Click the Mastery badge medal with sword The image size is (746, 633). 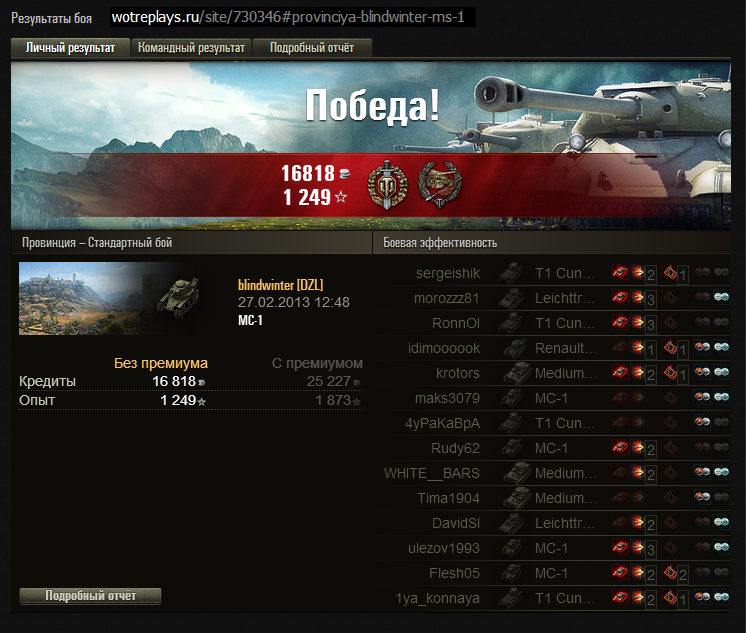pyautogui.click(x=388, y=184)
